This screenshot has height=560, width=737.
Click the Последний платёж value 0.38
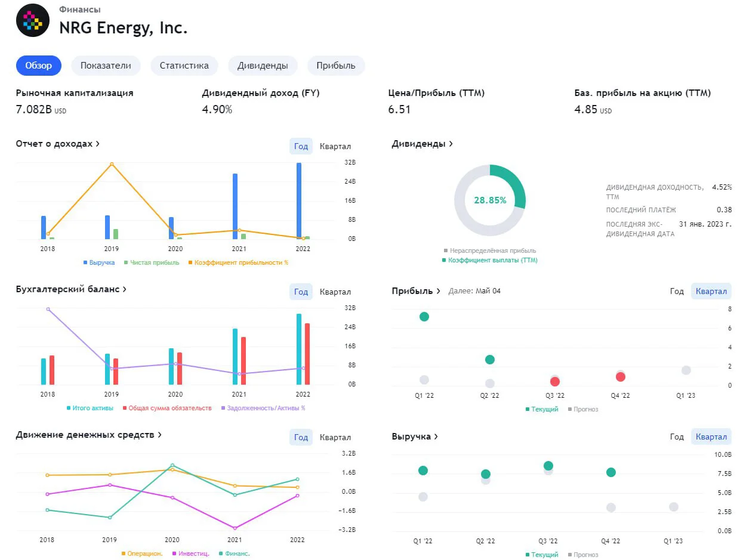pyautogui.click(x=724, y=210)
